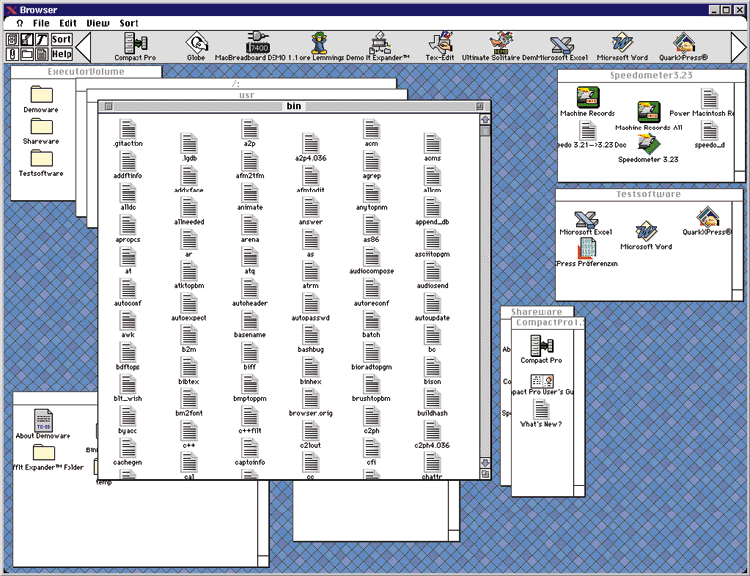Activate the ExecutorVolume window title bar
Viewport: 750px width, 576px height.
coord(86,72)
